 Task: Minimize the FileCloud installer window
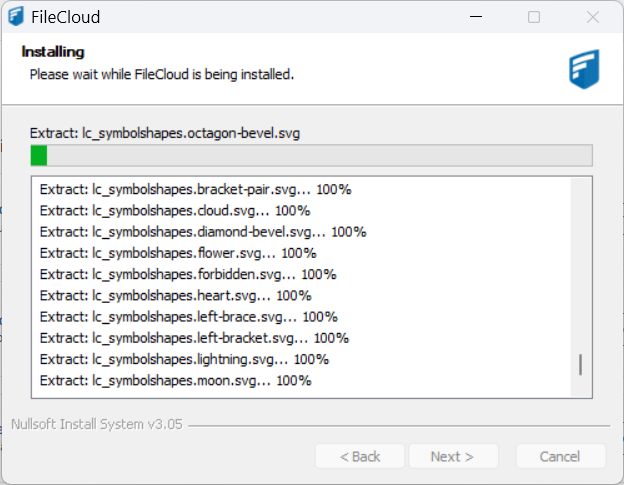(x=476, y=17)
